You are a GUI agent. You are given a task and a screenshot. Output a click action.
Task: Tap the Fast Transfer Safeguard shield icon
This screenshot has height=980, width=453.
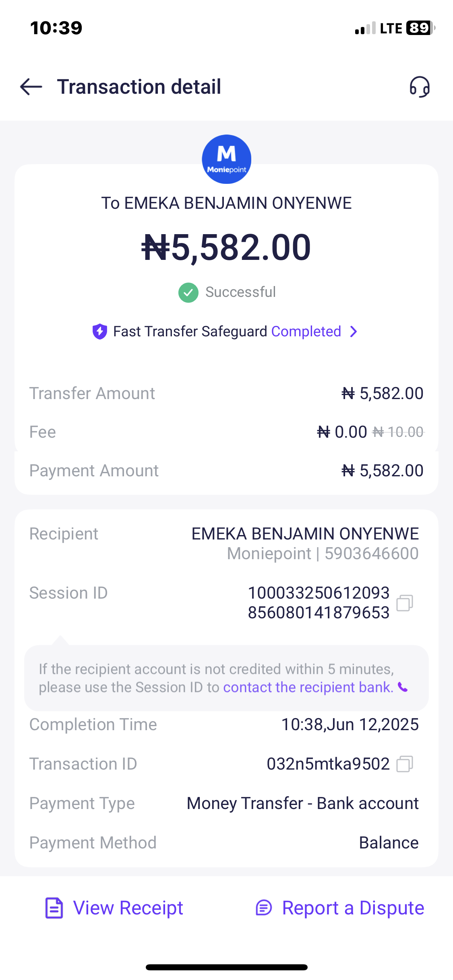pos(100,331)
